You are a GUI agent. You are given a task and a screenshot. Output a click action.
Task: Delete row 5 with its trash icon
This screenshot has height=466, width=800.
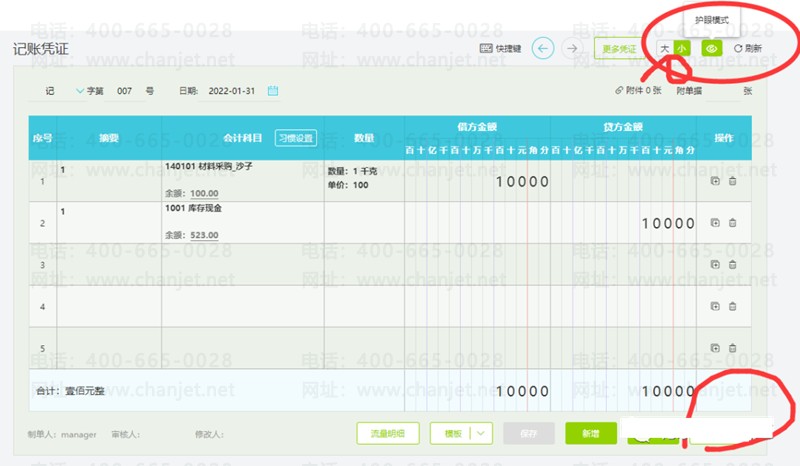coord(732,348)
